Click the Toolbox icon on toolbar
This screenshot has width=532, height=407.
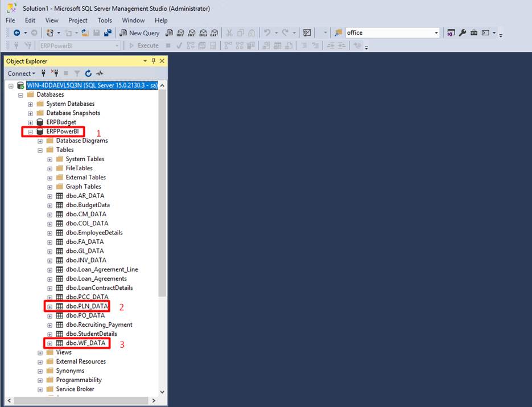point(474,32)
